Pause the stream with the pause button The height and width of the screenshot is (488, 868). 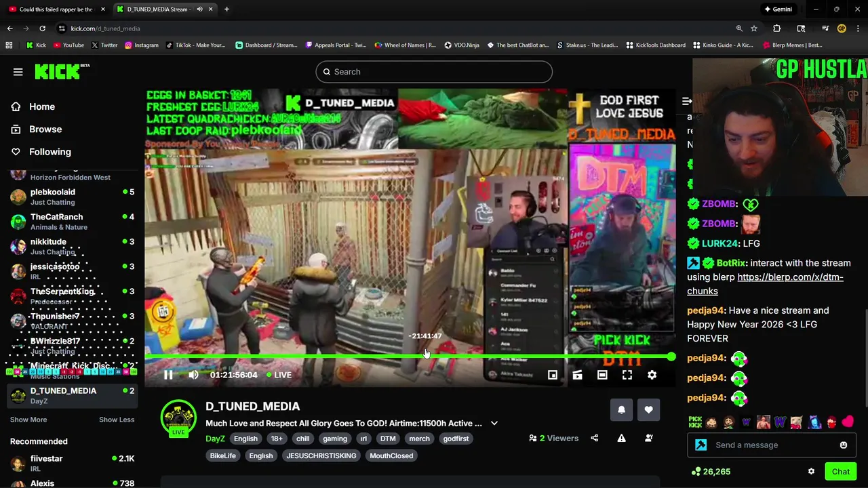168,375
